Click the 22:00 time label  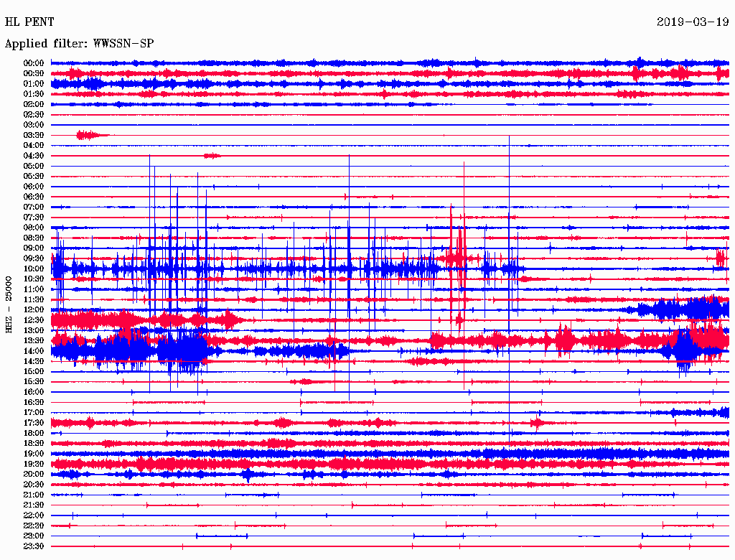34,515
